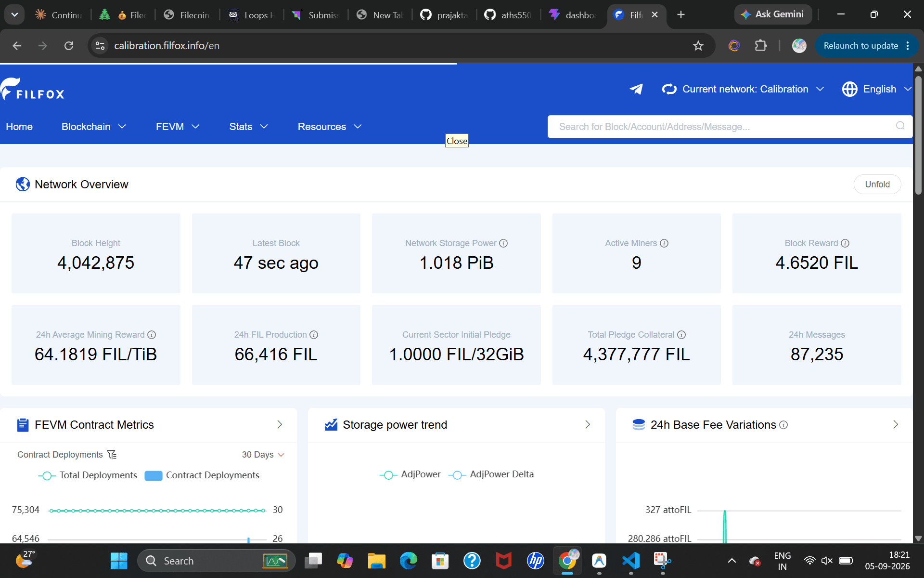This screenshot has width=924, height=578.
Task: Close the active Filfox browser tab
Action: click(x=654, y=15)
